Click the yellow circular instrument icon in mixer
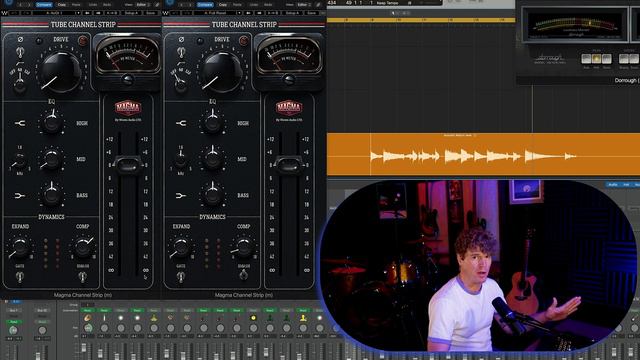The height and width of the screenshot is (360, 640). (x=253, y=318)
